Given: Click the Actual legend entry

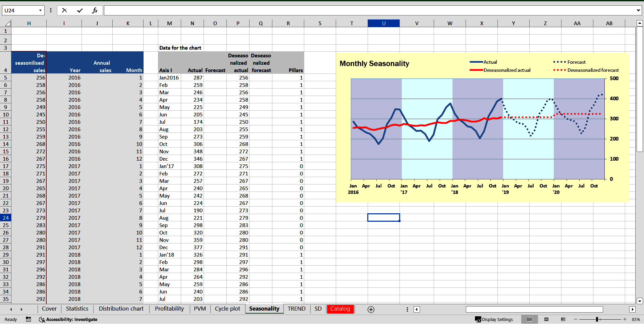Looking at the screenshot, I should click(483, 62).
